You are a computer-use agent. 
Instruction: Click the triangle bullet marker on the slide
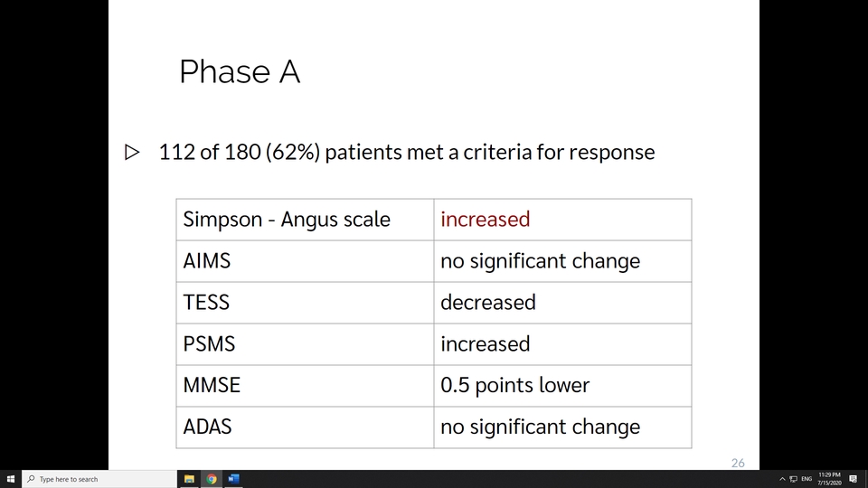(132, 152)
